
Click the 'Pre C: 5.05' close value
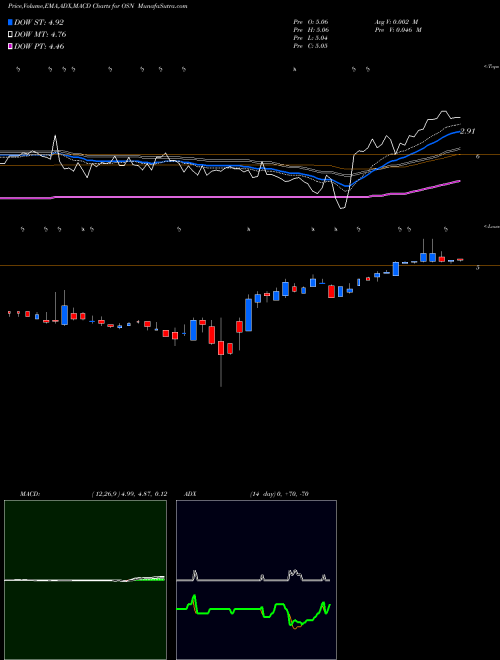[311, 46]
